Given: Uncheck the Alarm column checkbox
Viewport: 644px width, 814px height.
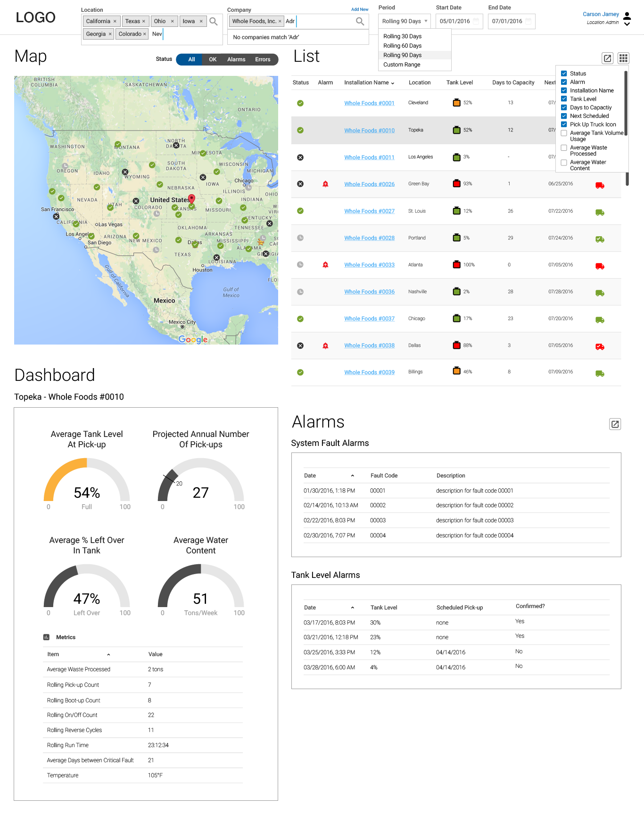Looking at the screenshot, I should click(564, 82).
